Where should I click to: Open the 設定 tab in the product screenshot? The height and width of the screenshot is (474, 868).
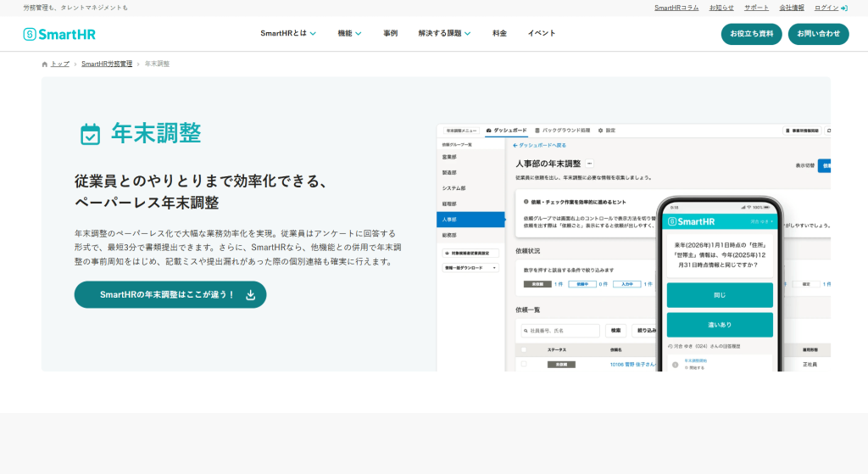607,131
